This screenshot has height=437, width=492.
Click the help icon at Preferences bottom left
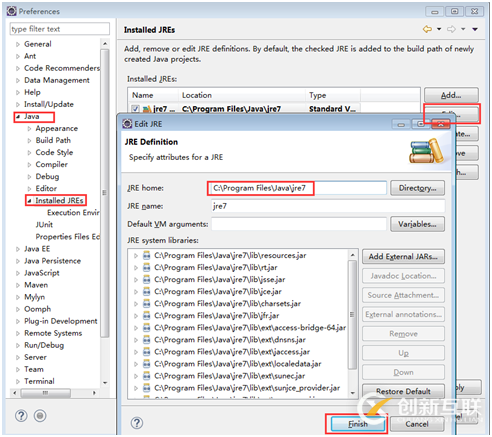coord(21,416)
